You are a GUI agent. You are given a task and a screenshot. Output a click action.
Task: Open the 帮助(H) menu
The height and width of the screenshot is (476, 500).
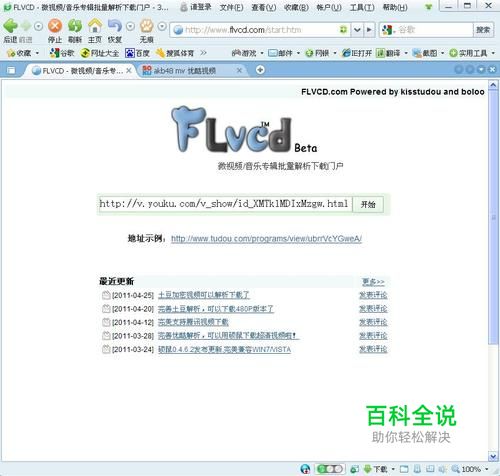395,7
